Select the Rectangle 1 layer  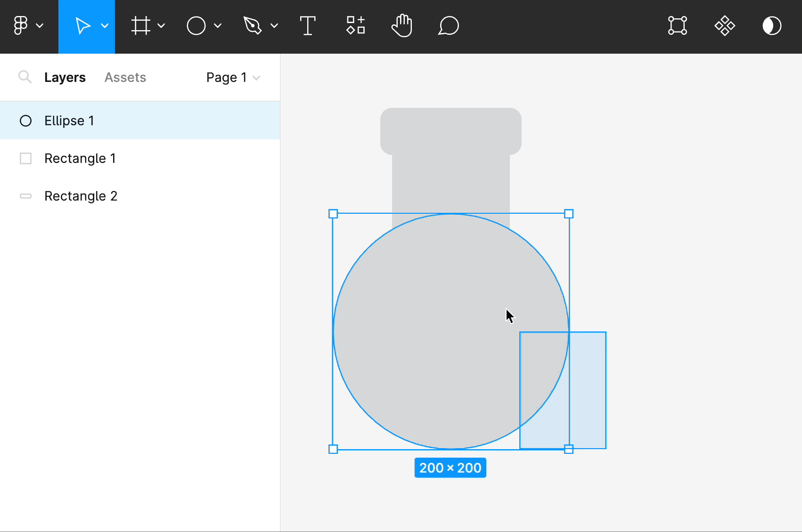[80, 158]
